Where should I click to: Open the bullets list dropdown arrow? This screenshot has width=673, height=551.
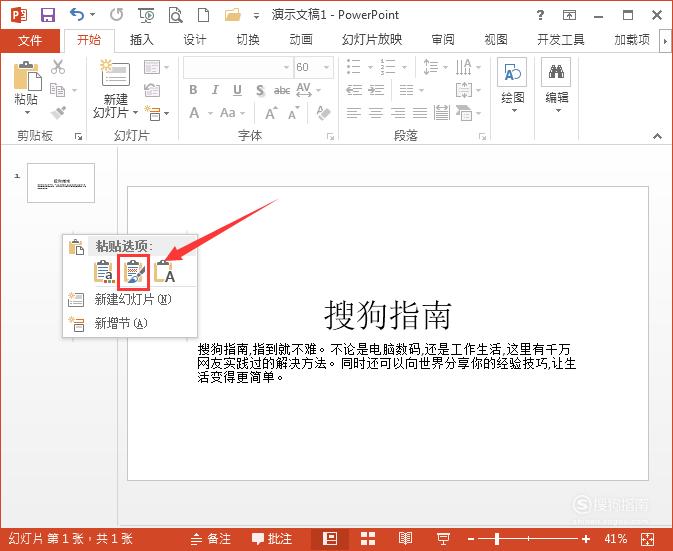click(370, 67)
